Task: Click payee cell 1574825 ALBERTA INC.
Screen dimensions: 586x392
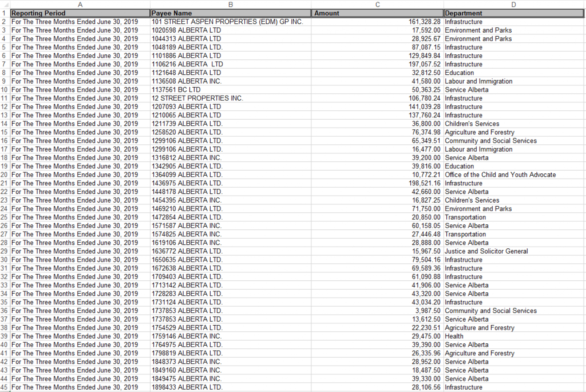Action: click(231, 234)
